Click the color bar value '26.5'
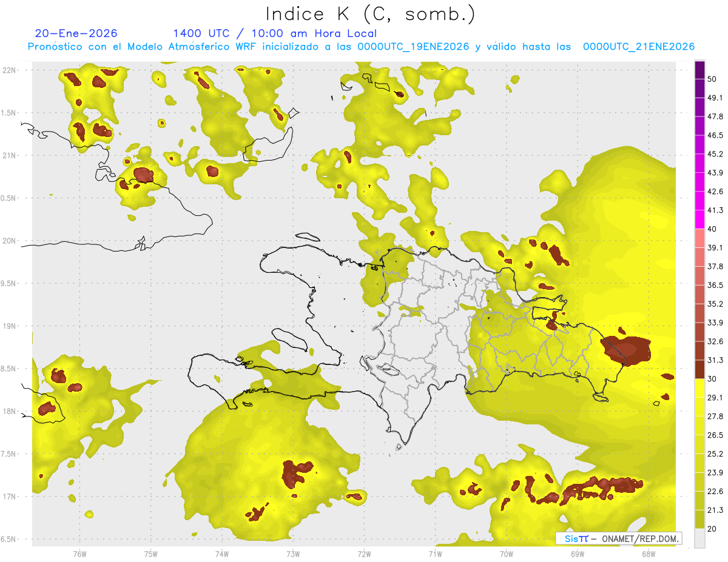This screenshot has width=728, height=562. [x=715, y=435]
